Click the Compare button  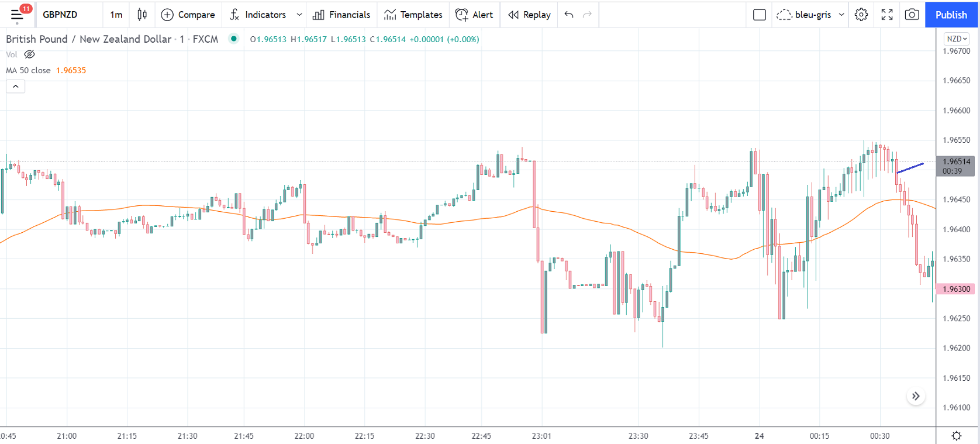(188, 15)
